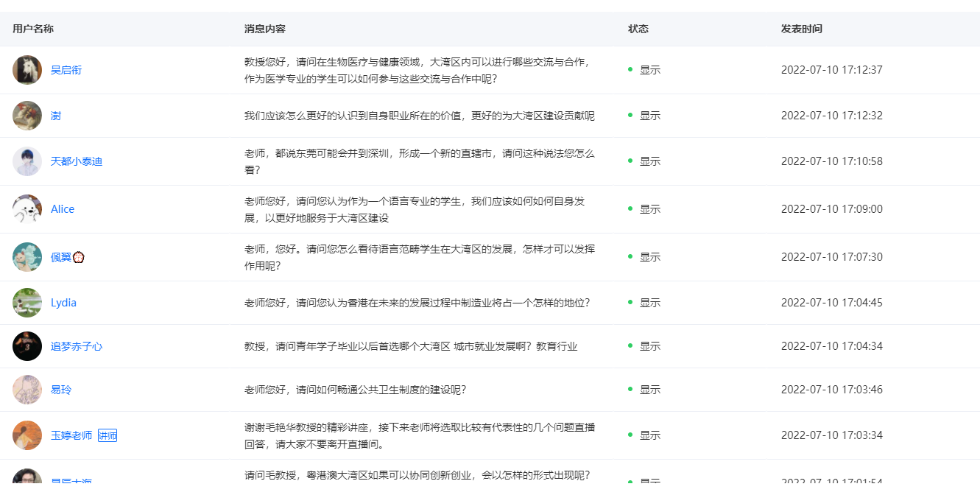Click 吴启衔's horse avatar
This screenshot has height=495, width=980.
(27, 70)
